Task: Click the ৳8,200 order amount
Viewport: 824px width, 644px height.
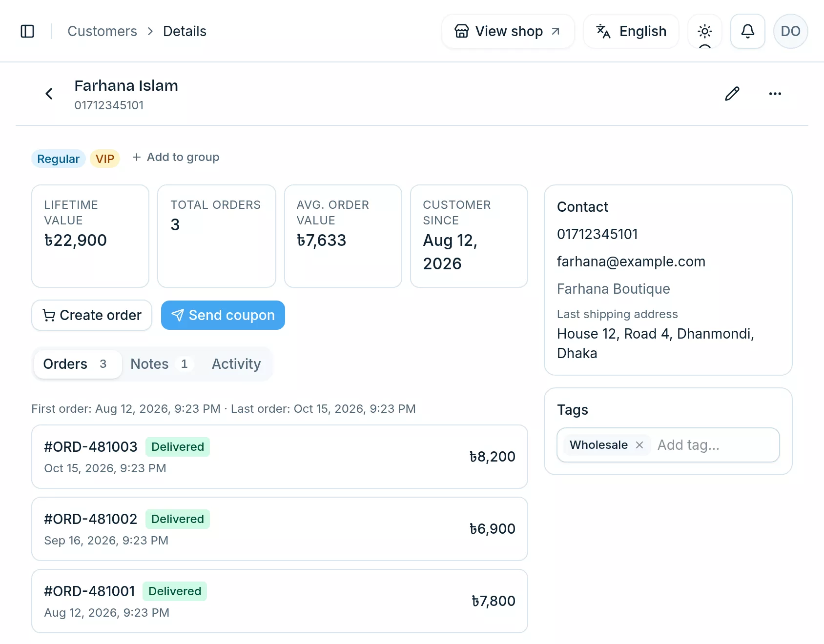Action: coord(492,457)
